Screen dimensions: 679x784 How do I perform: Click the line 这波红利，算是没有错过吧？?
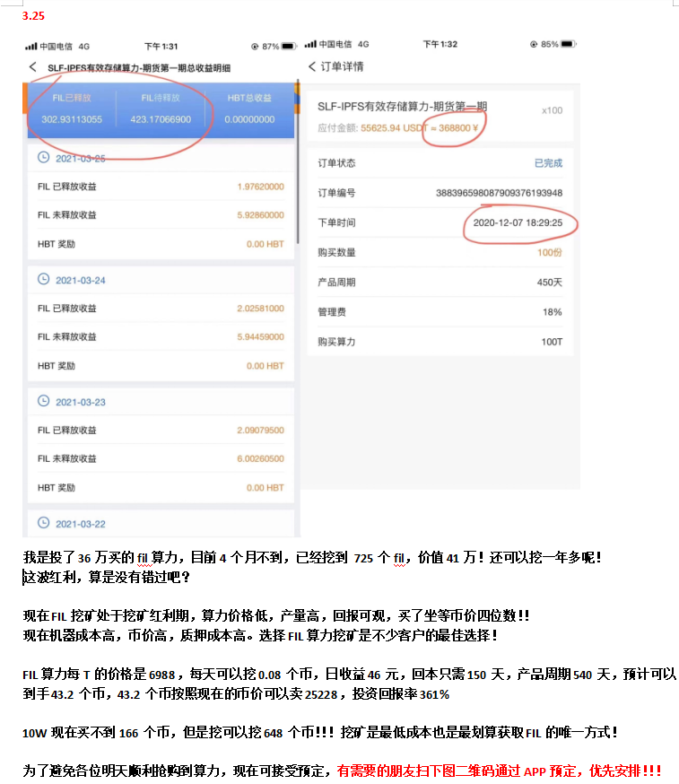click(107, 578)
